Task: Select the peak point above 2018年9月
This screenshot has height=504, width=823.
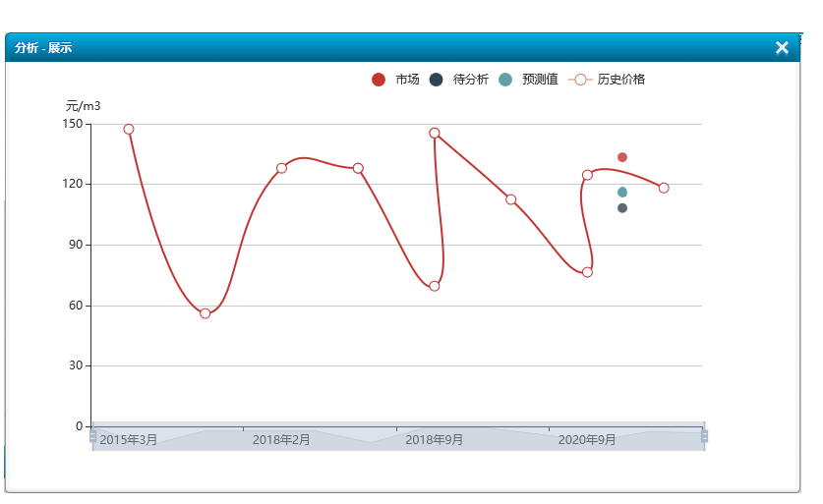Action: point(435,133)
